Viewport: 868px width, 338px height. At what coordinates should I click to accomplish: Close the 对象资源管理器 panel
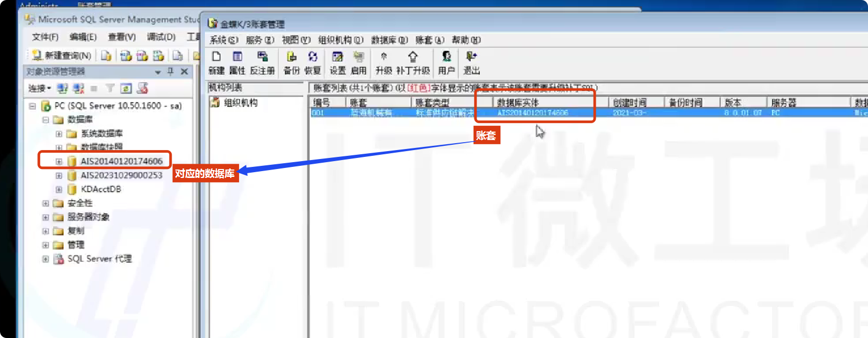coord(184,72)
